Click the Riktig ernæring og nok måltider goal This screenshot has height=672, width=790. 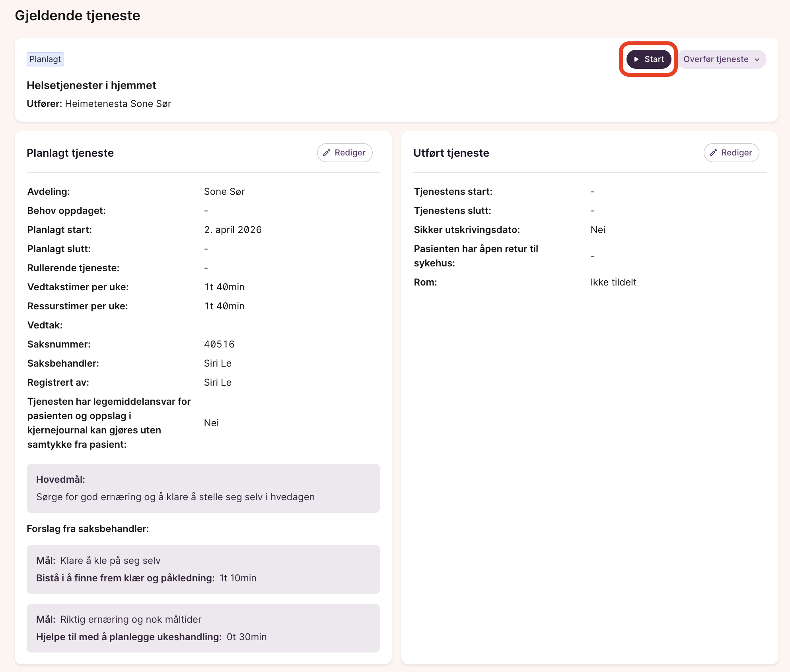pos(131,619)
